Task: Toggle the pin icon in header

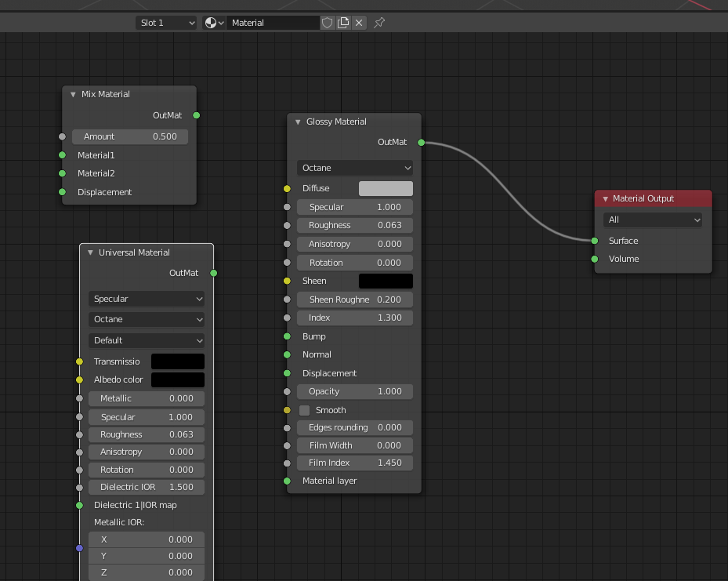Action: [379, 23]
